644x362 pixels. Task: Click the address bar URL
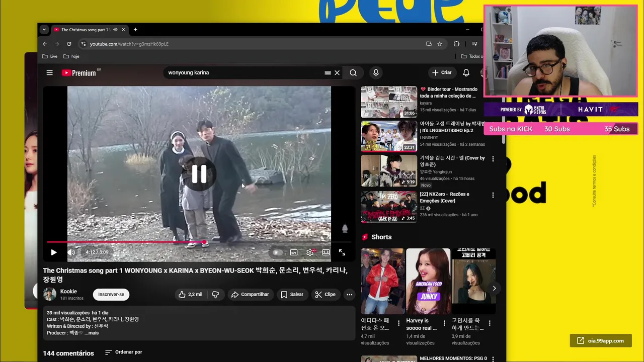tap(129, 44)
